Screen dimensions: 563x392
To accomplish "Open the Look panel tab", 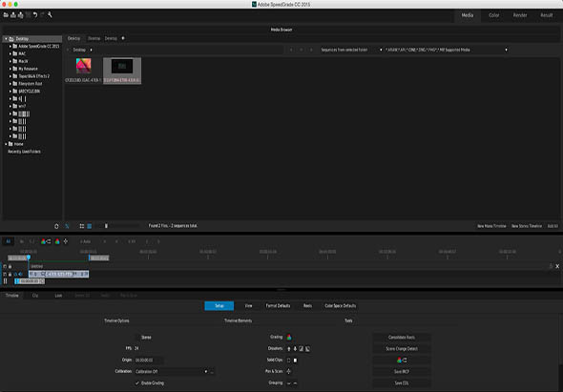I will coord(58,296).
